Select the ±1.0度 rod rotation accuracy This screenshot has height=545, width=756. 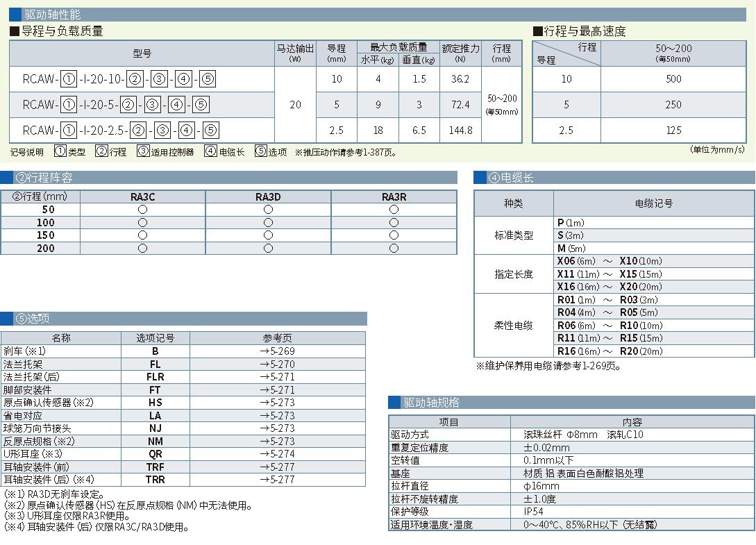[x=540, y=498]
